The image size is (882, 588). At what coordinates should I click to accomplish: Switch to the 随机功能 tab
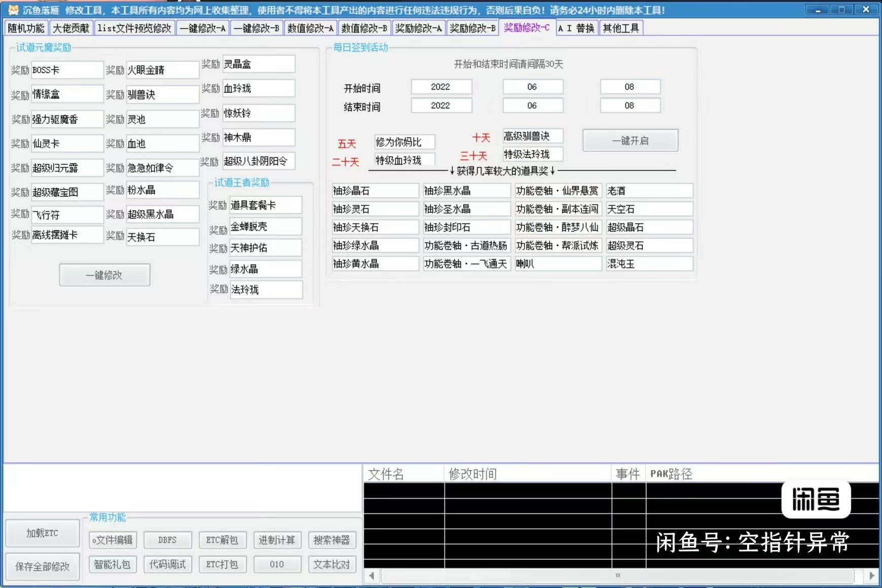26,28
